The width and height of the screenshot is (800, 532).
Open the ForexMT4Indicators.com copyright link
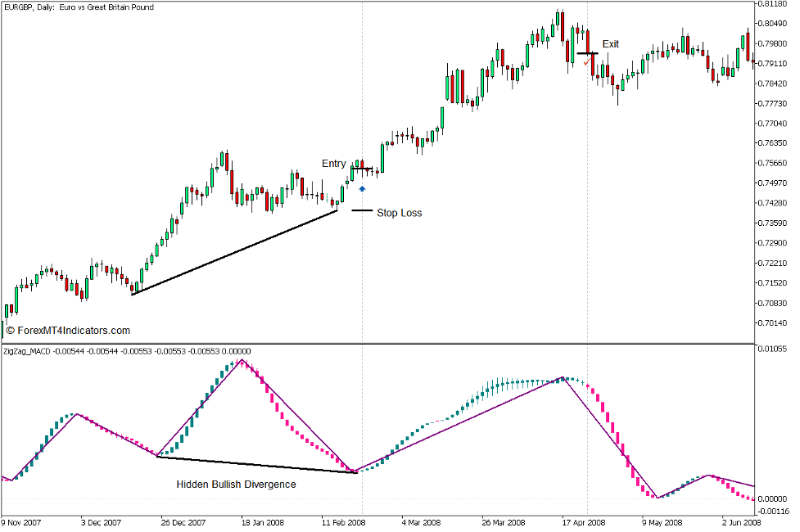69,330
